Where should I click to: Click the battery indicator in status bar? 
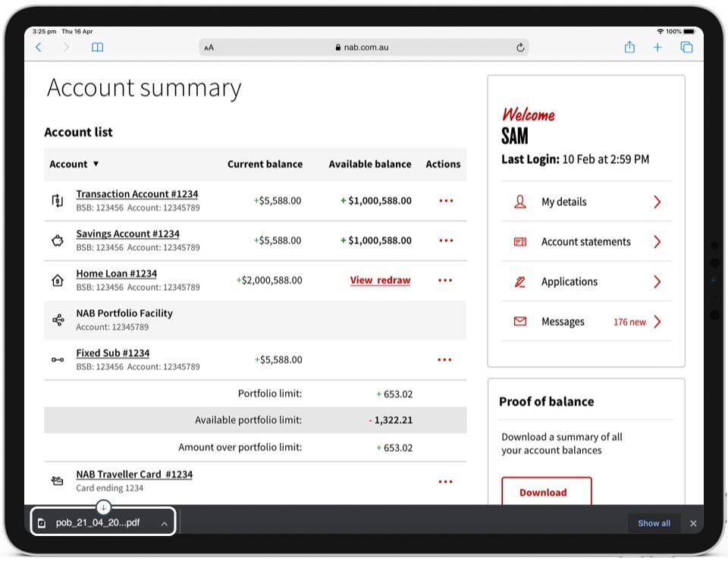(689, 32)
